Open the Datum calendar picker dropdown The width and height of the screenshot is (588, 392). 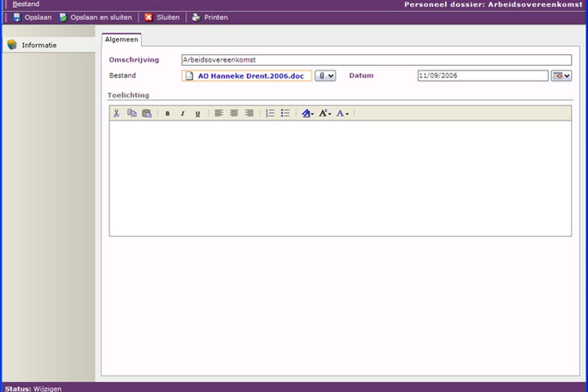tap(561, 75)
